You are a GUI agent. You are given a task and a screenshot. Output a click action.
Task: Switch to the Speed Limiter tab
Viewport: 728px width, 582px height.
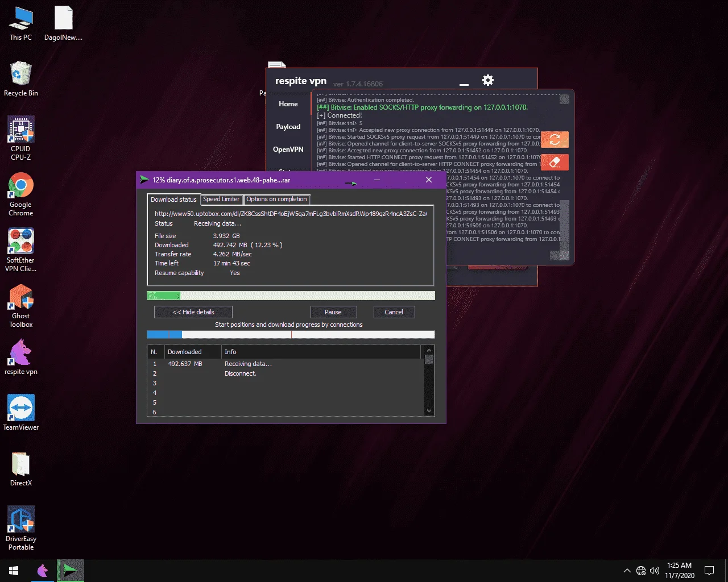coord(221,199)
